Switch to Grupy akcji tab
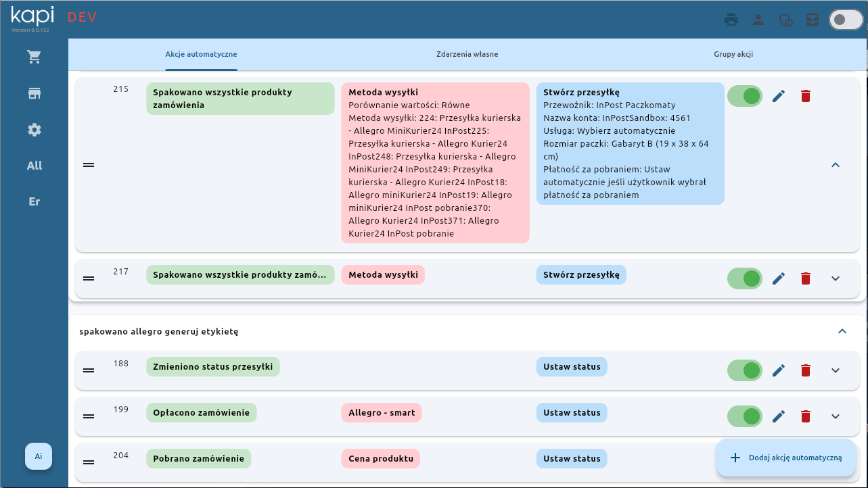The height and width of the screenshot is (488, 868). click(733, 54)
